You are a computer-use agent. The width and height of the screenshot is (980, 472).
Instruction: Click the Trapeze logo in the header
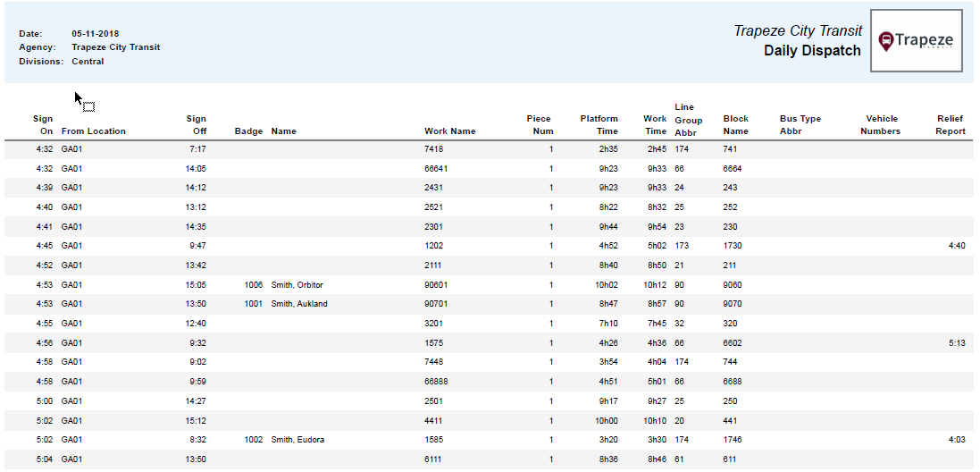pyautogui.click(x=916, y=41)
